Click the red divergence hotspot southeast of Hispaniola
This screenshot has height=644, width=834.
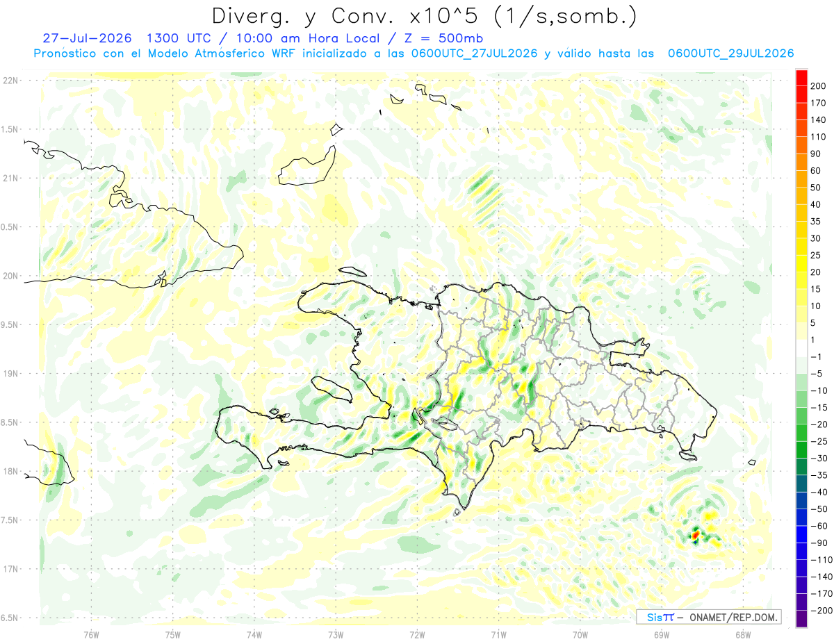click(x=695, y=536)
